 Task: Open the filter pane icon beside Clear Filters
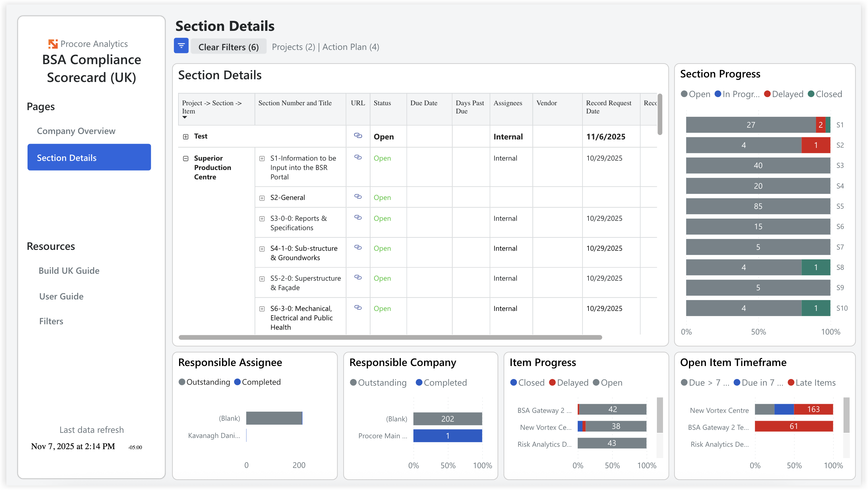(181, 45)
